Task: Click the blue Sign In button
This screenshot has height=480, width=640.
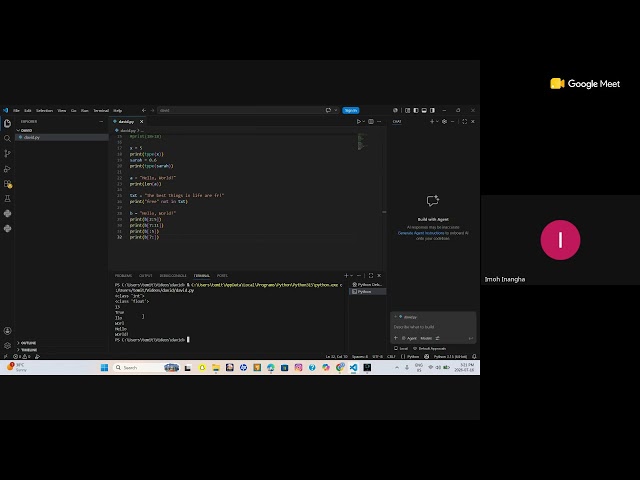Action: pyautogui.click(x=351, y=111)
